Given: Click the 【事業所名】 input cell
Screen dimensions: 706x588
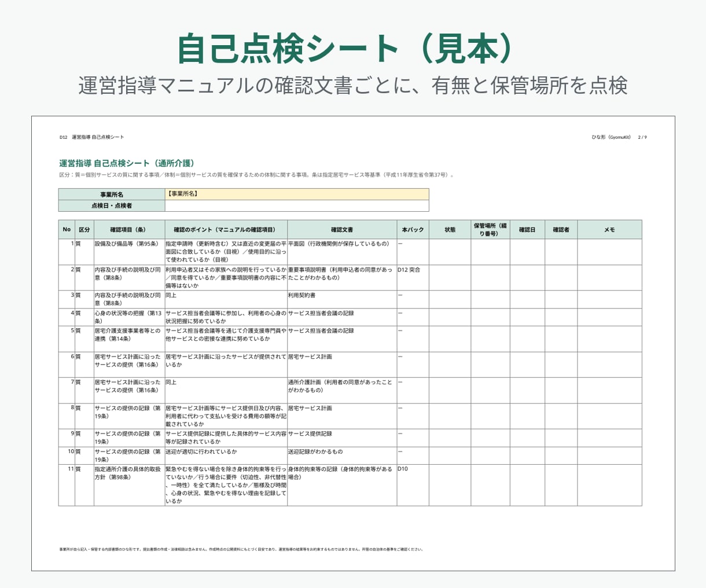Looking at the screenshot, I should [x=297, y=194].
